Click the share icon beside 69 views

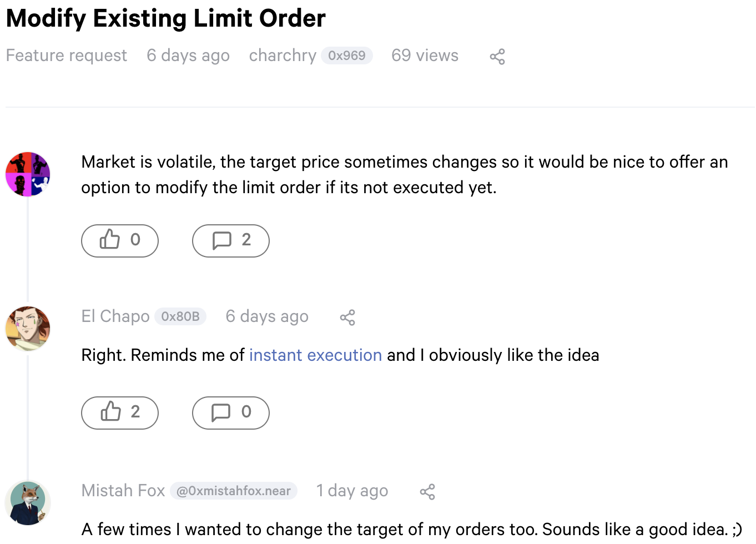tap(497, 57)
